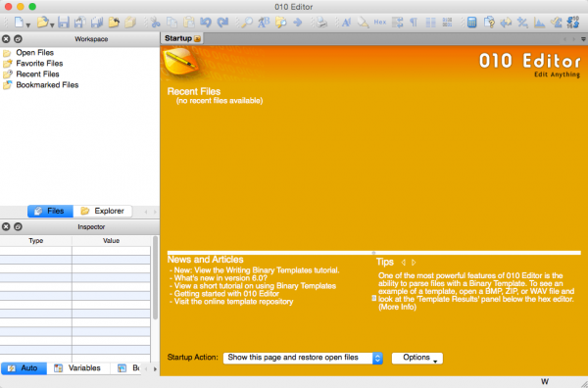
Task: Click the Histogram chart icon
Action: [539, 23]
